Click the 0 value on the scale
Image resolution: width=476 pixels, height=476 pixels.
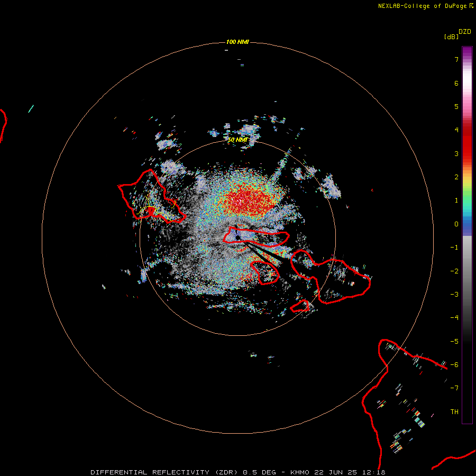coord(456,224)
